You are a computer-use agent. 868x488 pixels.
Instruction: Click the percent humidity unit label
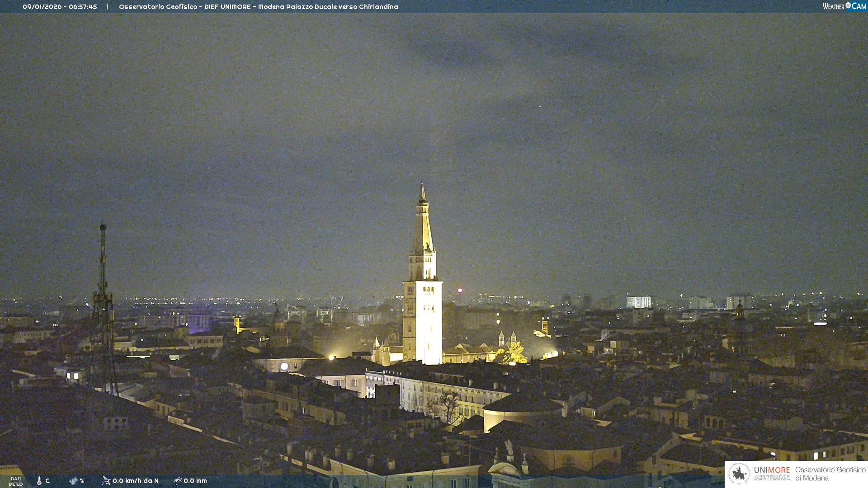point(82,481)
